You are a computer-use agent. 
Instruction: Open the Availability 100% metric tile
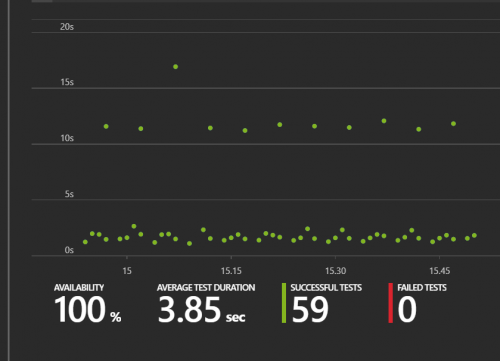tap(88, 304)
